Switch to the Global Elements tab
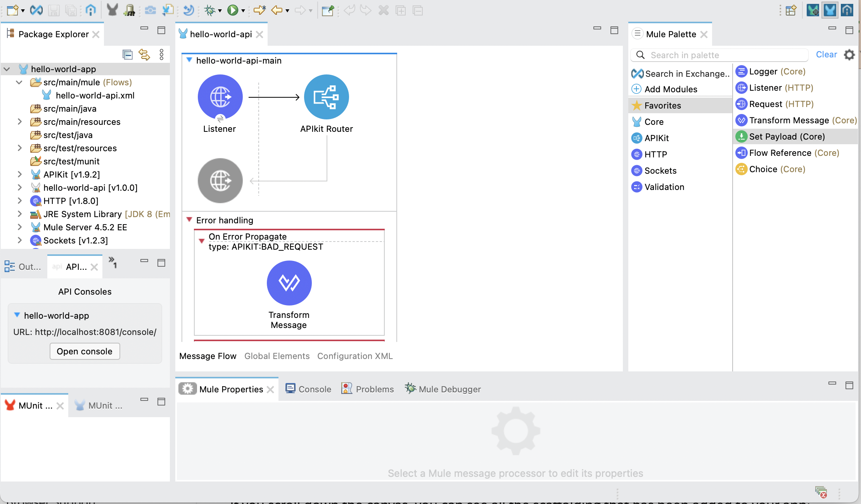 tap(277, 356)
